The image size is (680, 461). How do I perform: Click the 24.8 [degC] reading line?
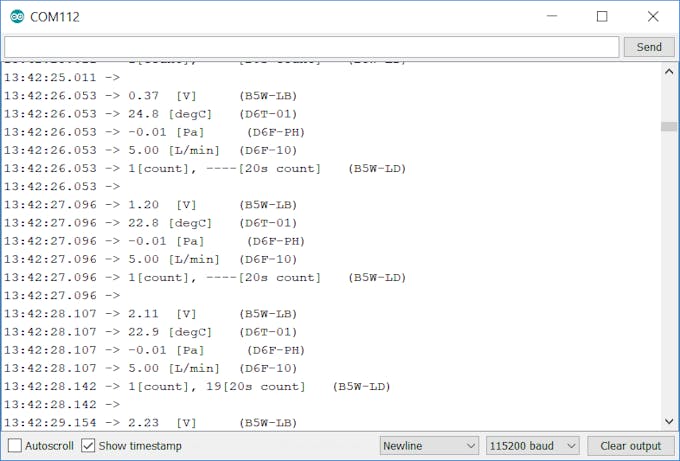(150, 114)
